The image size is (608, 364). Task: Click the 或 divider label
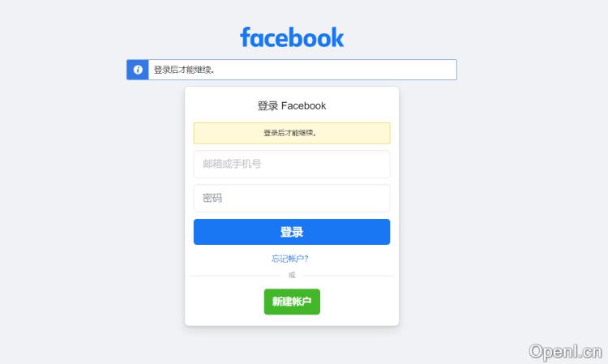[292, 275]
